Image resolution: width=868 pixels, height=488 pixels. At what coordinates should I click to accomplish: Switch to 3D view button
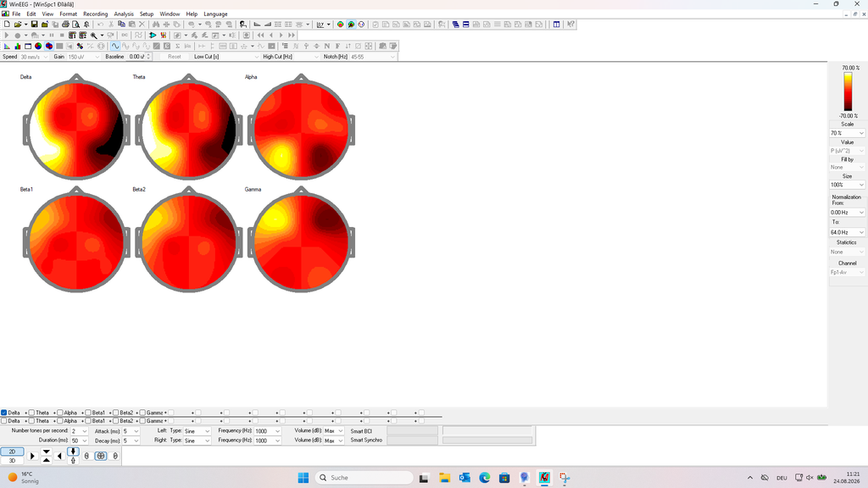[x=12, y=460]
